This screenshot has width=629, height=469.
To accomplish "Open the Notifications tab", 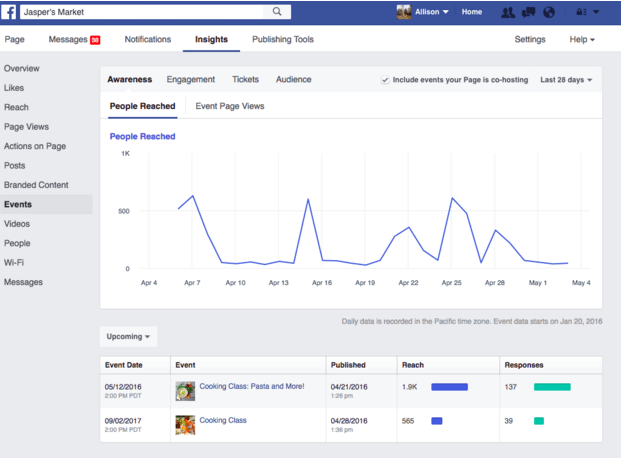I will (x=148, y=39).
